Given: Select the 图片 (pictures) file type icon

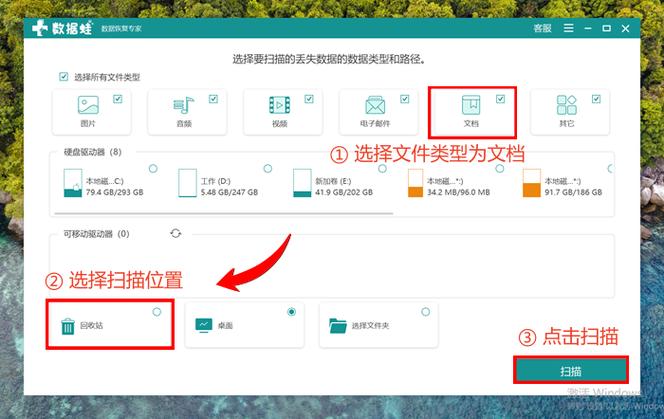Looking at the screenshot, I should click(88, 105).
